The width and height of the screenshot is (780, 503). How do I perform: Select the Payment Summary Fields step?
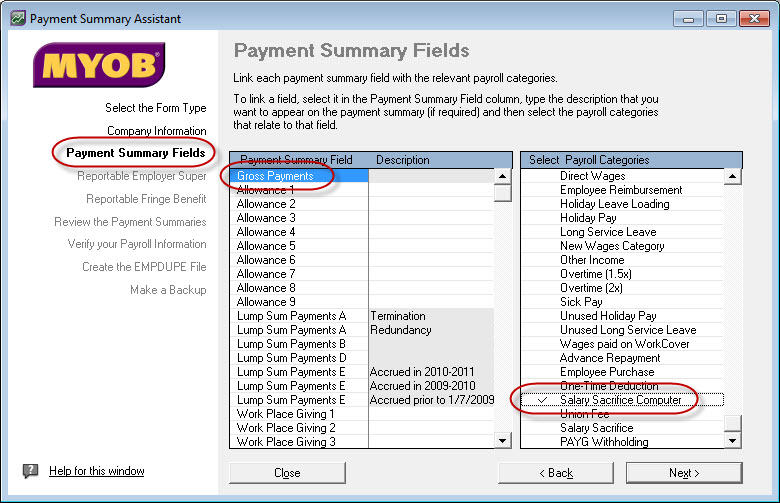tap(136, 153)
